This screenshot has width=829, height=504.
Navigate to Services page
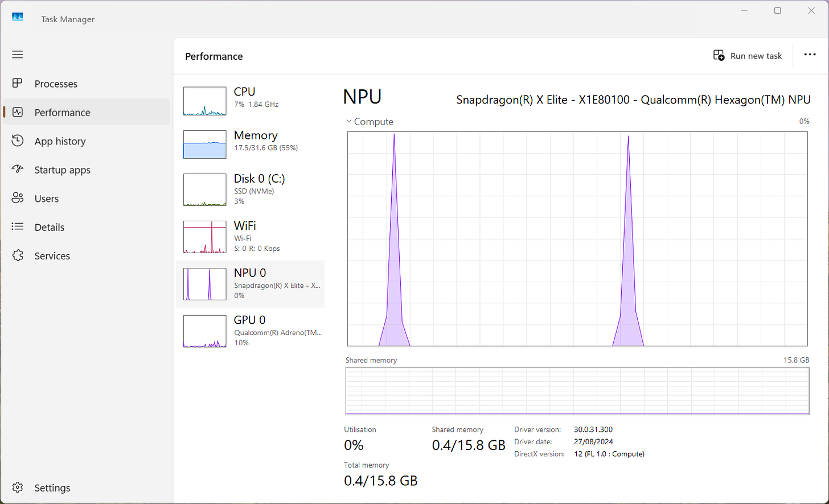(87, 256)
